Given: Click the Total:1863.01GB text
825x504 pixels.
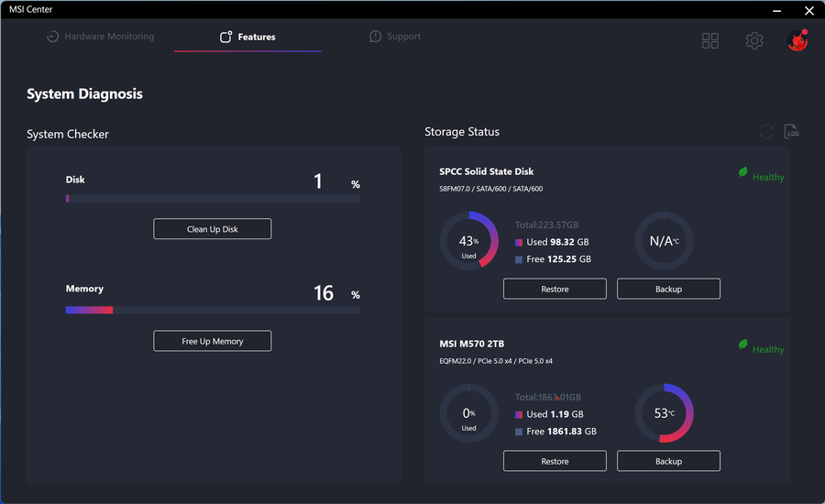Looking at the screenshot, I should (548, 397).
